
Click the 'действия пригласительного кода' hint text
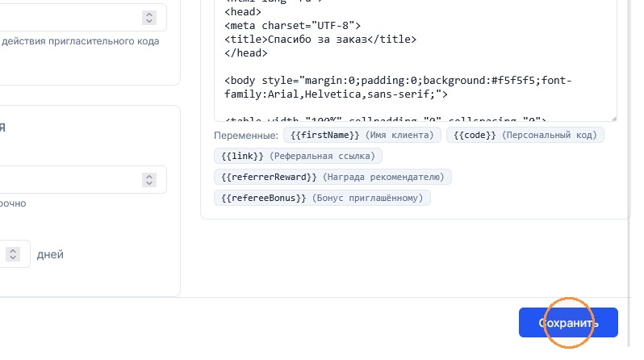point(80,41)
